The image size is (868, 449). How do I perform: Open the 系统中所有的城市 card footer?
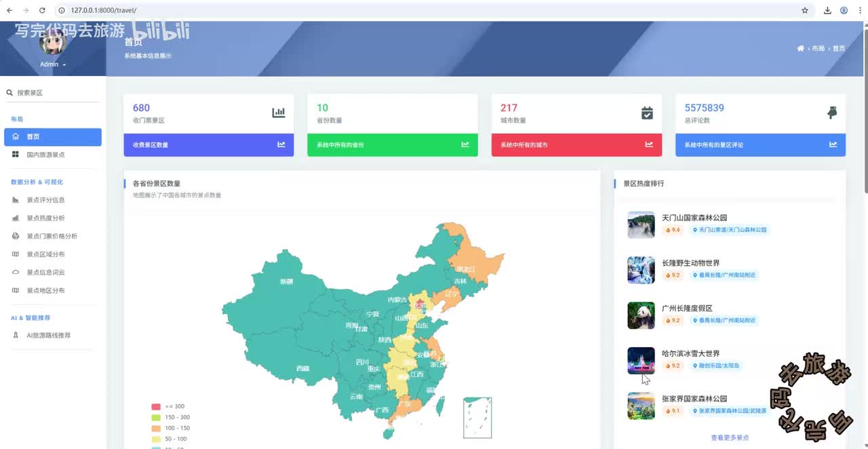pos(576,144)
